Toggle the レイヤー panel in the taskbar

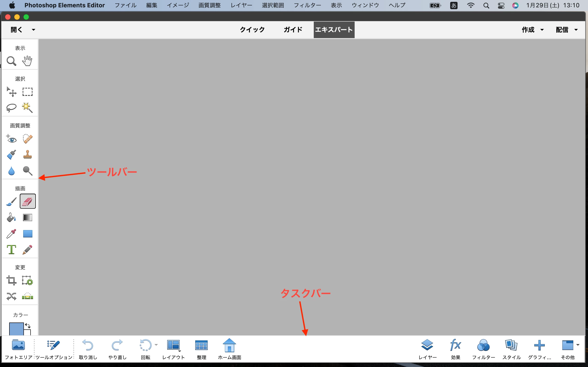click(427, 349)
